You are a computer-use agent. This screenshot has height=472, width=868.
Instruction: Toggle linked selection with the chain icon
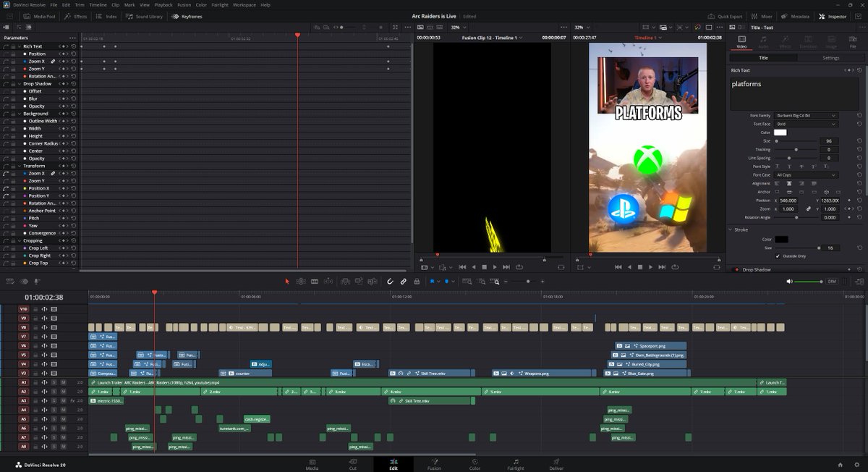404,282
